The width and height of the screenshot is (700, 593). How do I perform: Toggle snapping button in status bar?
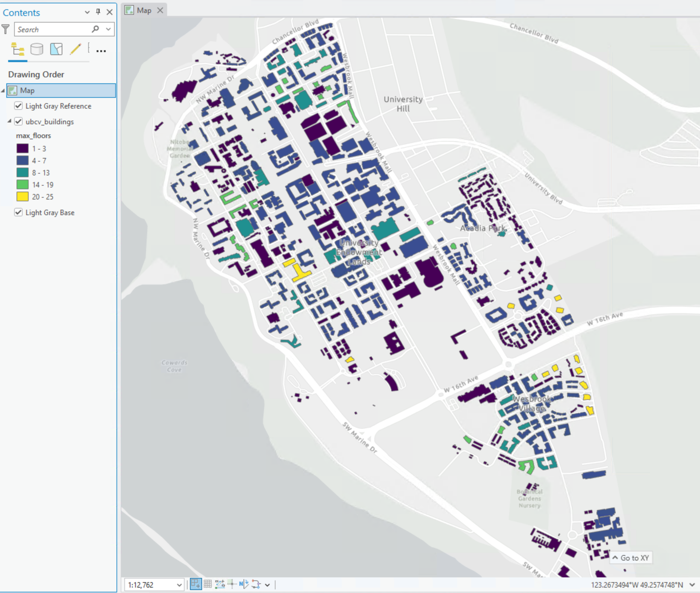[196, 584]
